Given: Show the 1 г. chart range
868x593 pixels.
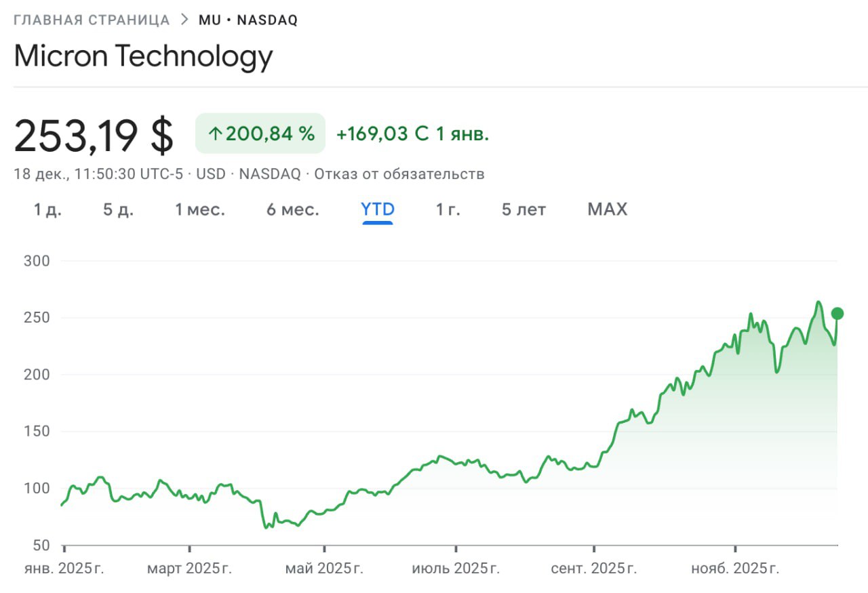Looking at the screenshot, I should (448, 209).
